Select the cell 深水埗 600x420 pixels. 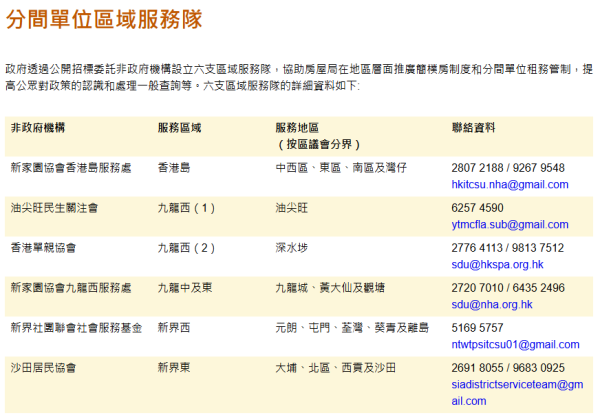[292, 248]
